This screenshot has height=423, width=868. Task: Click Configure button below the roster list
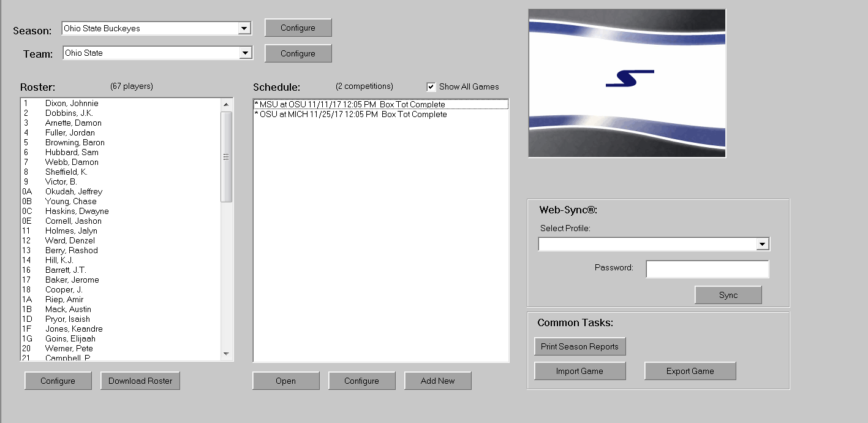tap(58, 381)
